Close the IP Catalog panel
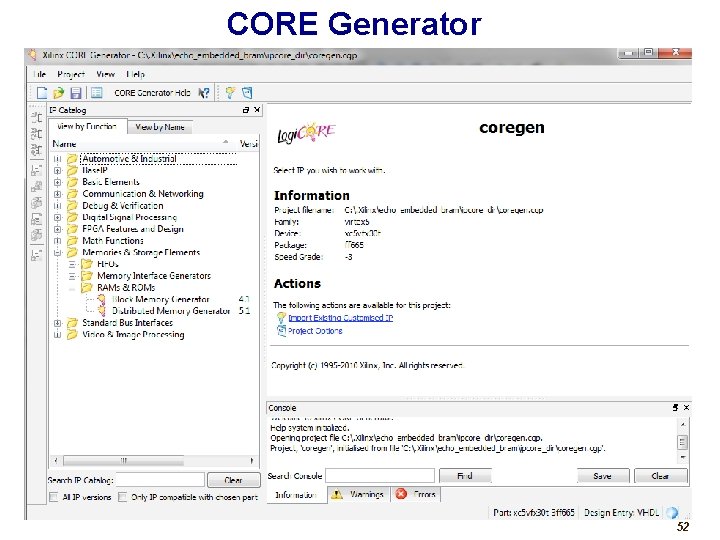This screenshot has width=720, height=540. point(257,110)
